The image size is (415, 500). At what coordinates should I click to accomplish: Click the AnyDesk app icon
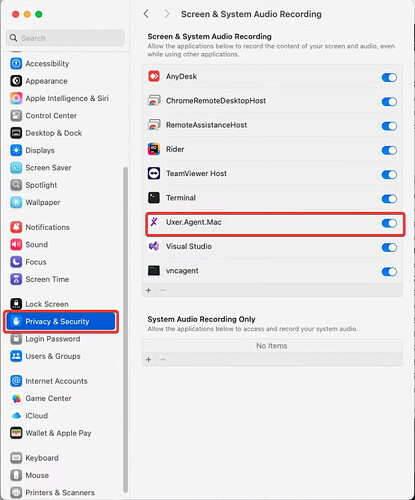[x=154, y=76]
